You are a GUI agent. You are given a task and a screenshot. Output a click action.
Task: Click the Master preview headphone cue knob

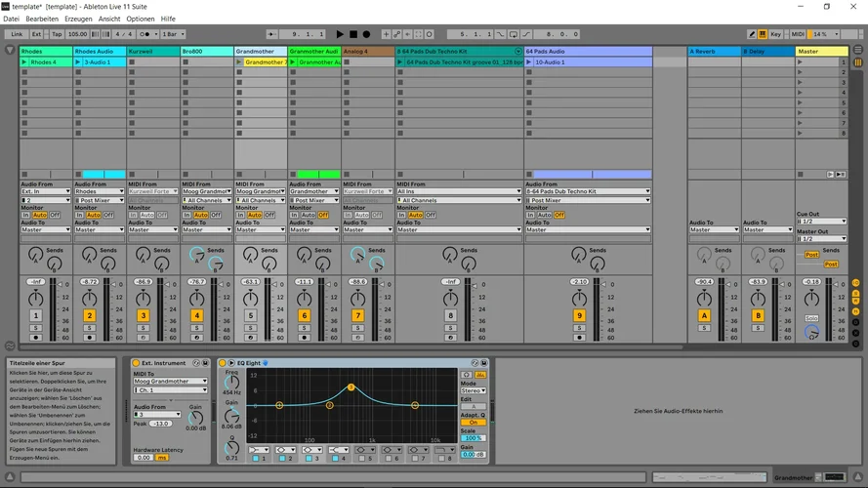[811, 332]
